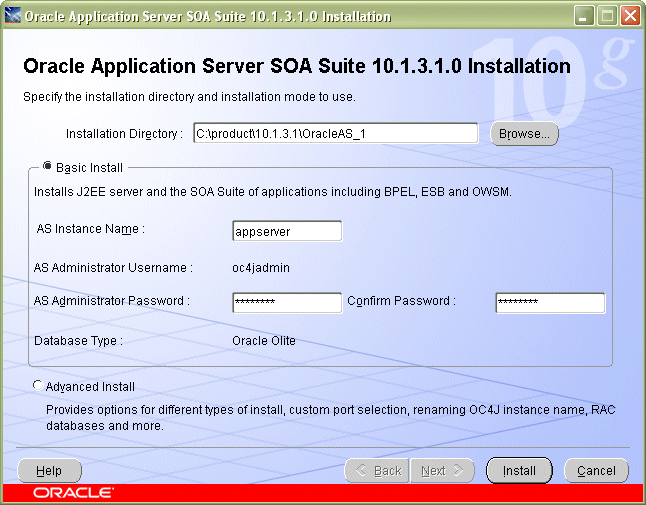
Task: Click the disabled Next button
Action: tap(442, 470)
